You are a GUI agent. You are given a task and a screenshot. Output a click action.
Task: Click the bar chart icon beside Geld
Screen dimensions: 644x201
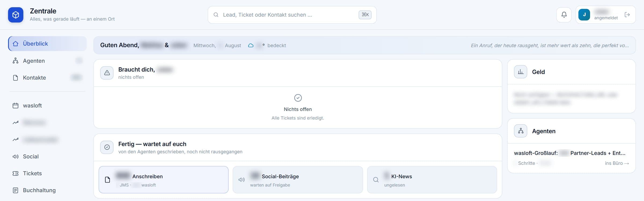pos(521,72)
